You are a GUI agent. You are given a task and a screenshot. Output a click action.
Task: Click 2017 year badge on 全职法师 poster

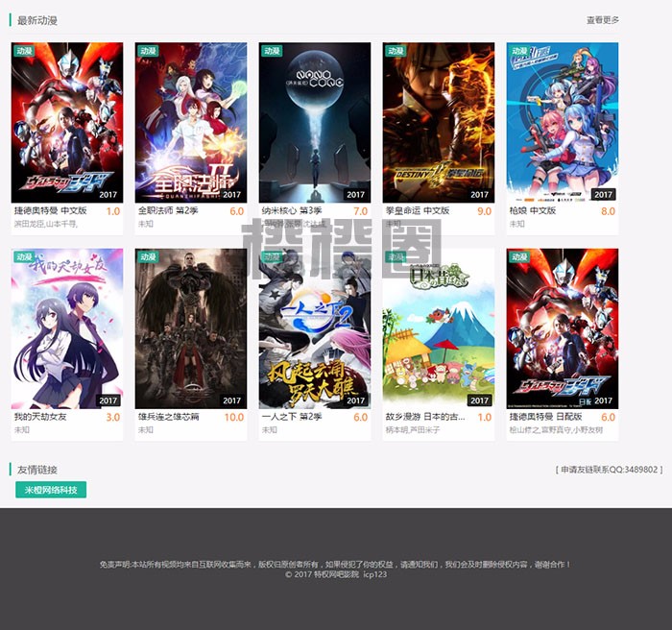(x=232, y=194)
